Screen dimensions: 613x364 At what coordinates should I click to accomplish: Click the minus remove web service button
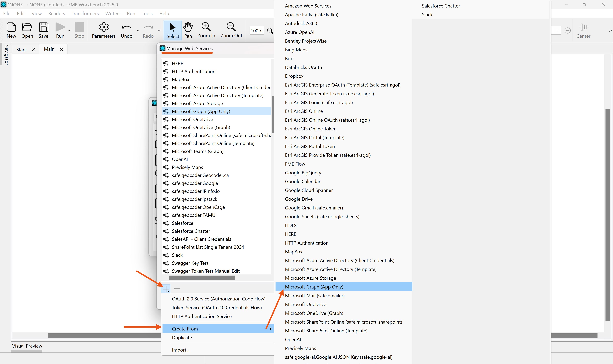coord(177,289)
